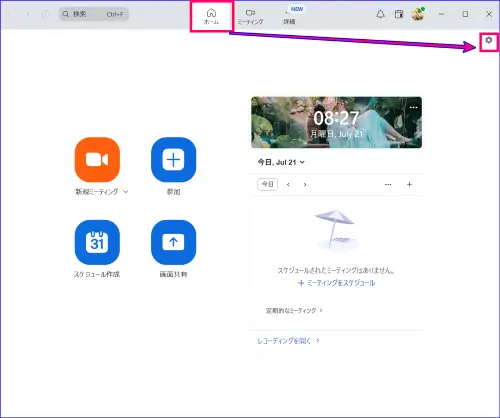Open the calendar panel icon in title bar

399,14
